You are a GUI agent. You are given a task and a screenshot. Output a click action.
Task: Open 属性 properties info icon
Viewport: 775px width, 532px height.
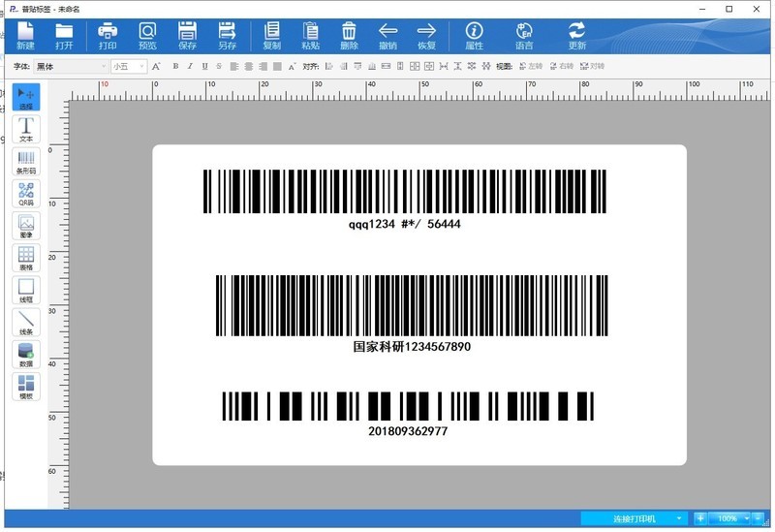tap(474, 36)
